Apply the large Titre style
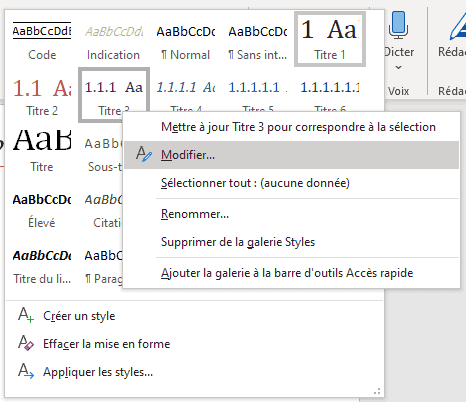The image size is (466, 402). 42,151
